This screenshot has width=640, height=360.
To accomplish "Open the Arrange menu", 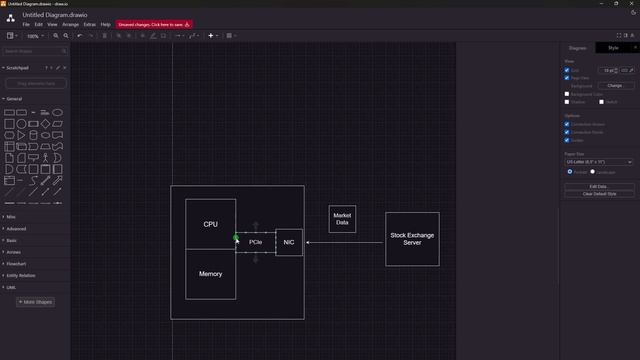I will point(71,24).
